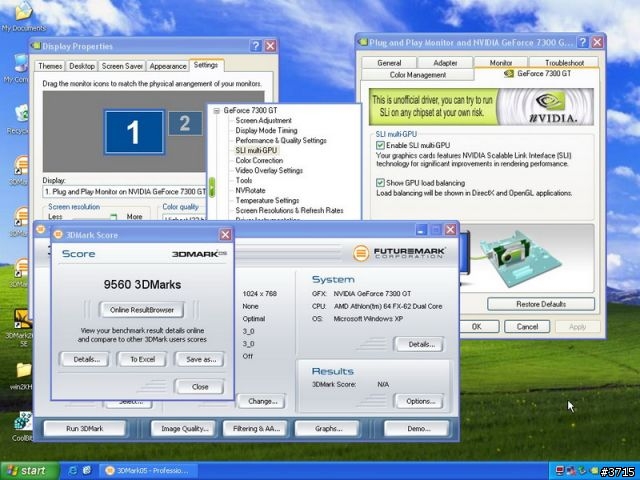
Task: Click Save as button in score dialog
Action: coord(200,359)
